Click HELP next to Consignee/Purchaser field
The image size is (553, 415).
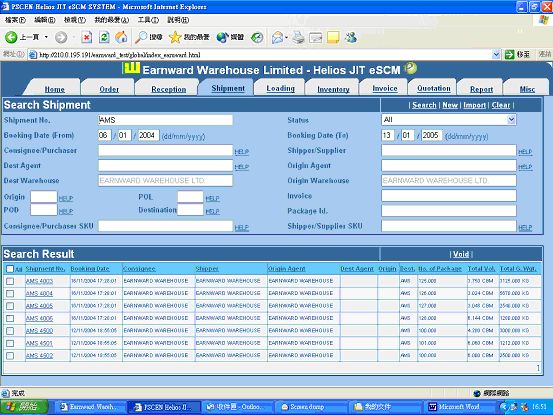click(242, 152)
